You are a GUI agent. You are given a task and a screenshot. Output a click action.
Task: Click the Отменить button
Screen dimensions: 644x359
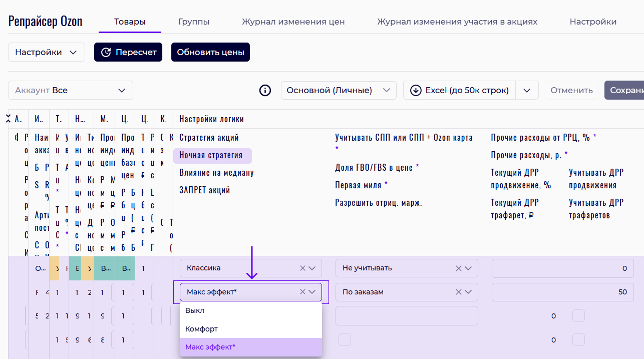point(571,91)
